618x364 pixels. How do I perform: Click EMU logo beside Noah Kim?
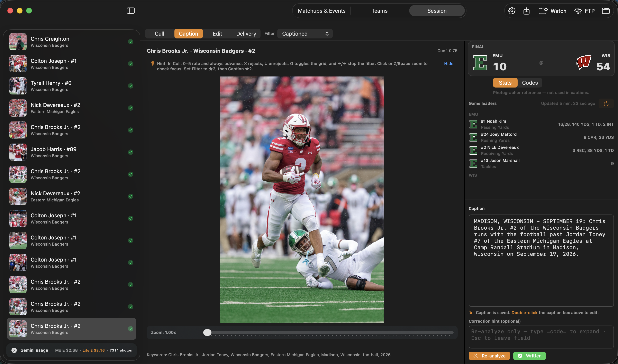tap(473, 124)
